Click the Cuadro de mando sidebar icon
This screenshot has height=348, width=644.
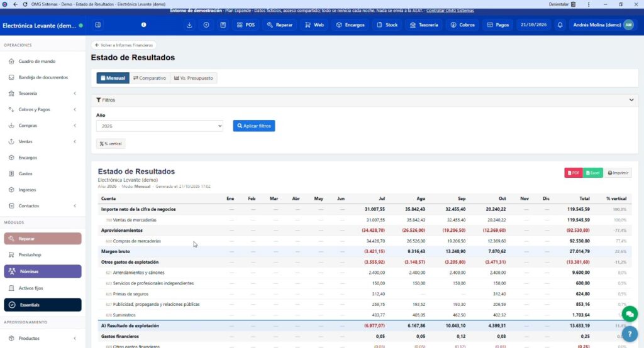tap(11, 61)
